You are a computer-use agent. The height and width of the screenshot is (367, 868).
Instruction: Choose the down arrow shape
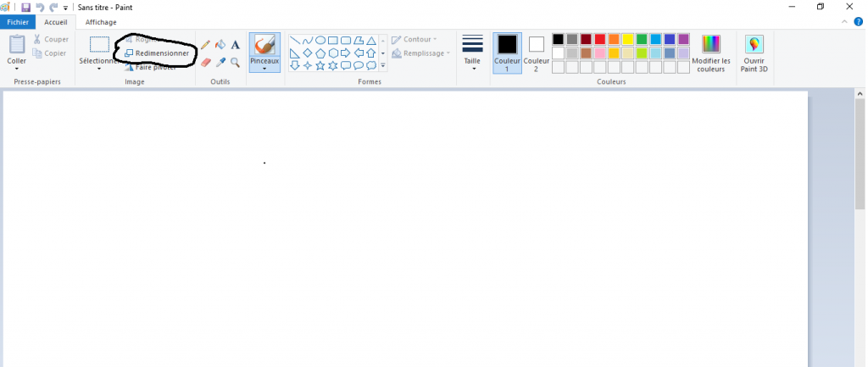295,65
